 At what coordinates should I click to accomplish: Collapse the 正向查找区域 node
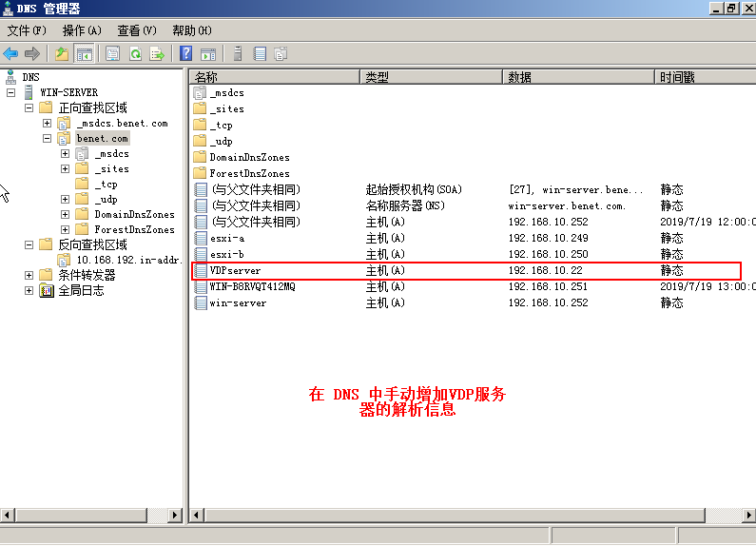[29, 108]
